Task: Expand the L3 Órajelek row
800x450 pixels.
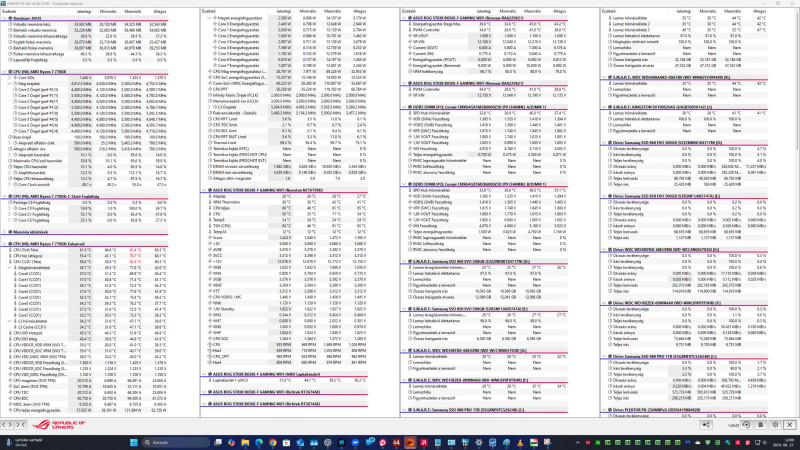Action: [209, 107]
